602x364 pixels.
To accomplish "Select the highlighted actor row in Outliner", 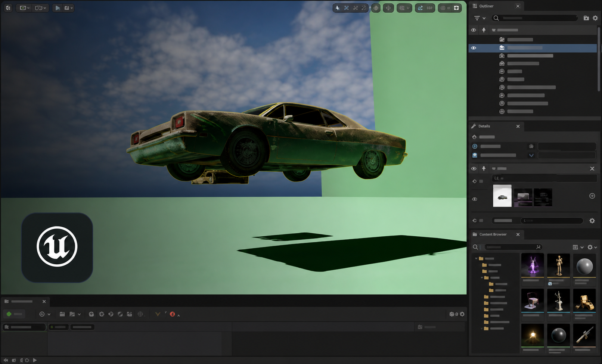I will coord(533,48).
